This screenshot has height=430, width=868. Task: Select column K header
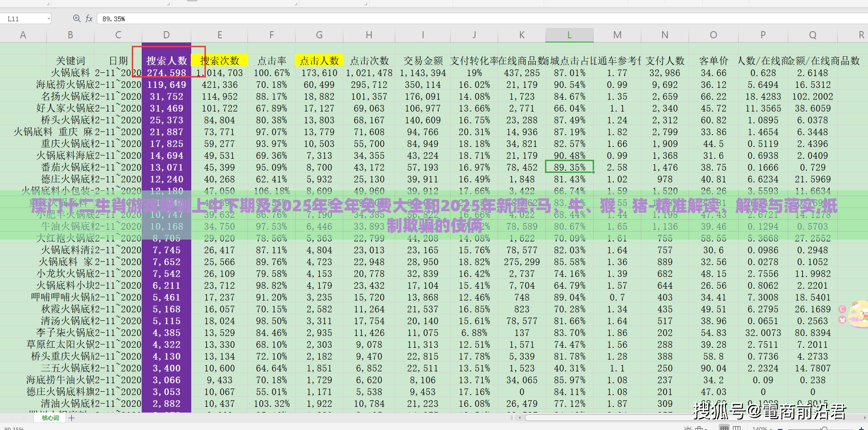522,35
